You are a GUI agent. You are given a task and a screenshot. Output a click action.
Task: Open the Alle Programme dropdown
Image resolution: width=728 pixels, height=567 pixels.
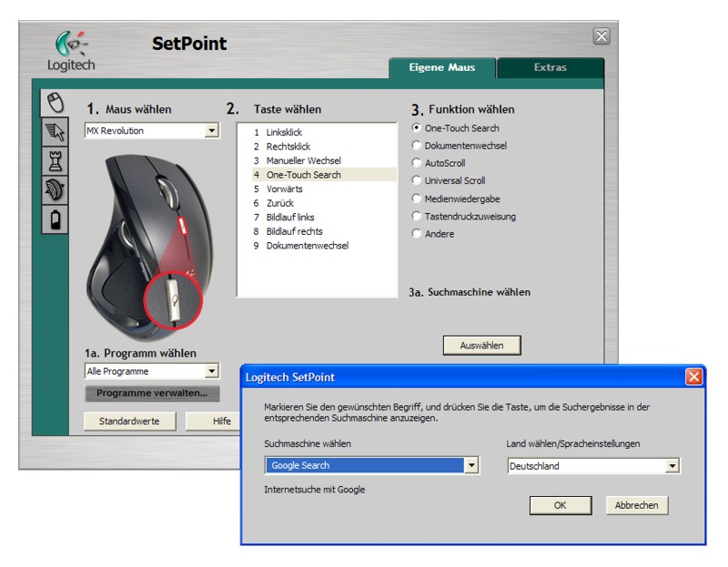212,371
